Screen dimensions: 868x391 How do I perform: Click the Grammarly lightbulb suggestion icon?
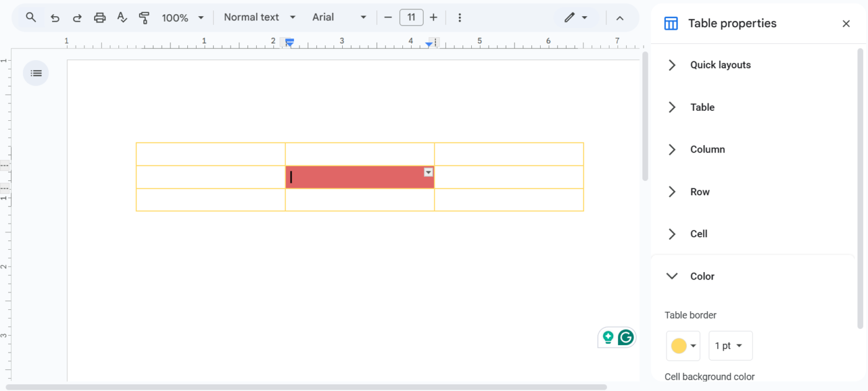pyautogui.click(x=608, y=337)
